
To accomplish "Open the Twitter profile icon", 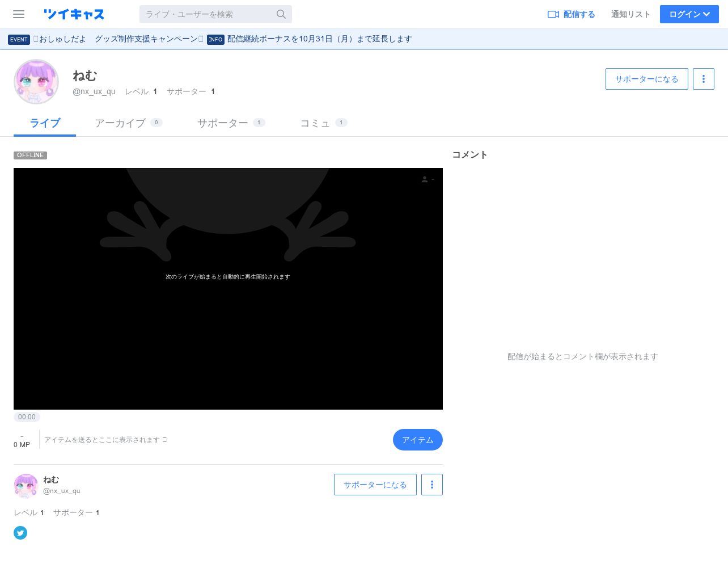I will [x=20, y=533].
